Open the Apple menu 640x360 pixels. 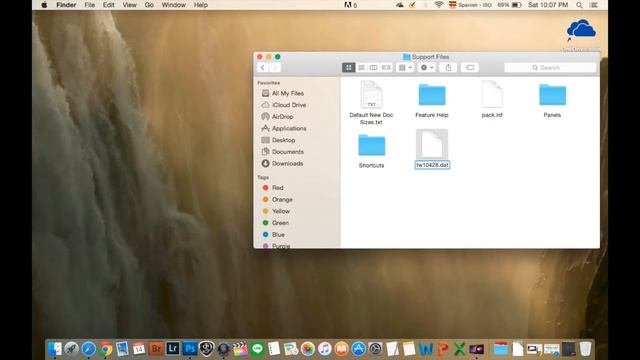(x=44, y=5)
